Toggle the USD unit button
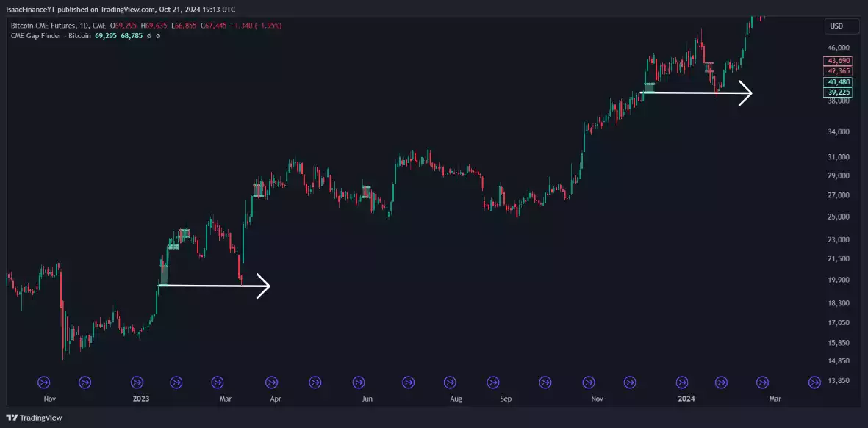 coord(840,26)
